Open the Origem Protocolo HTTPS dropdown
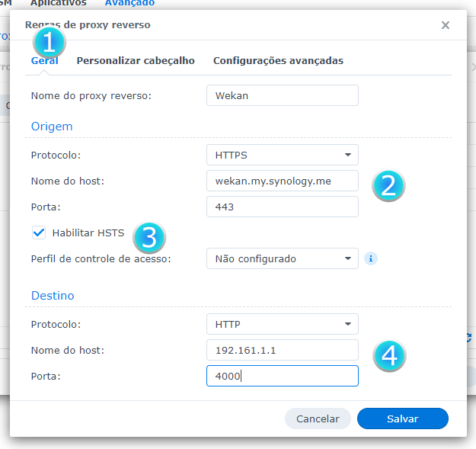This screenshot has width=476, height=449. tap(282, 155)
